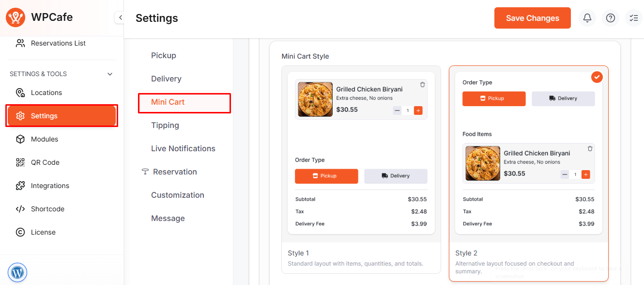Open the Reservation settings section
The height and width of the screenshot is (285, 644).
pos(174,171)
